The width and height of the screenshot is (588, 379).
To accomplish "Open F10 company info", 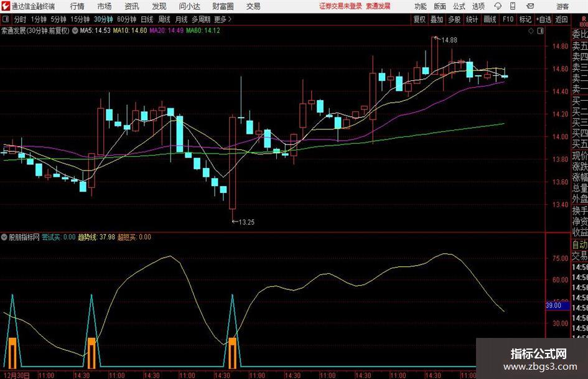I will 508,19.
